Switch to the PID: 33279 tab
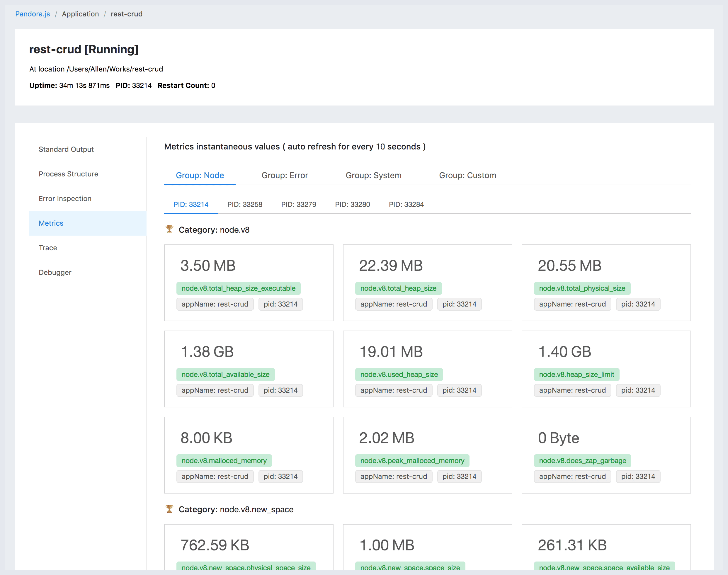The image size is (728, 575). point(299,204)
